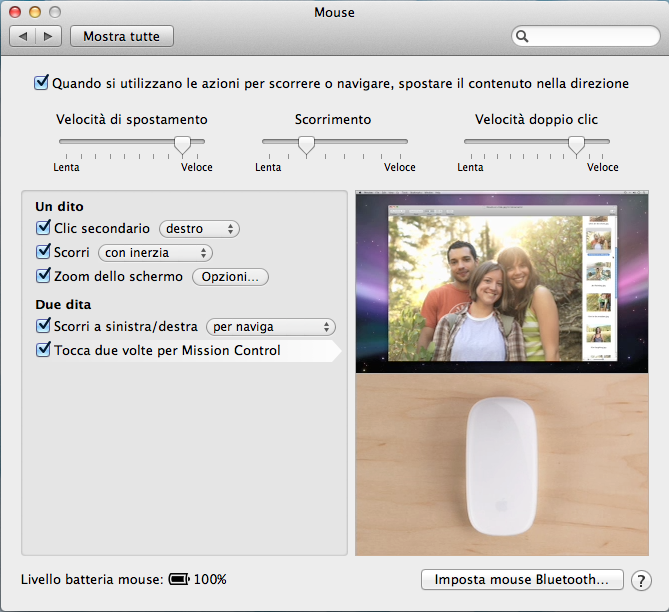Click the Velocità di spostamento slider handle

(183, 145)
